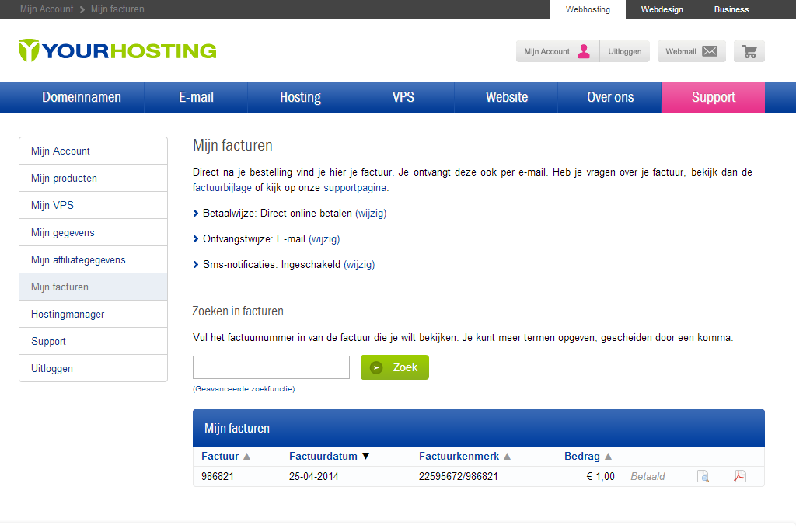The height and width of the screenshot is (532, 796).
Task: Change Sms-notificaties via wijzig link
Action: 359,264
